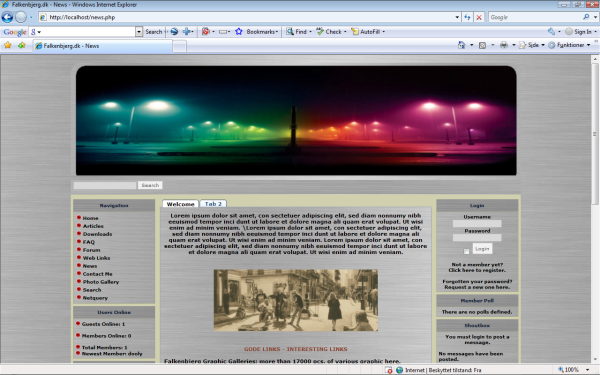Click the Print icon in command bar
The image size is (600, 375).
point(504,45)
